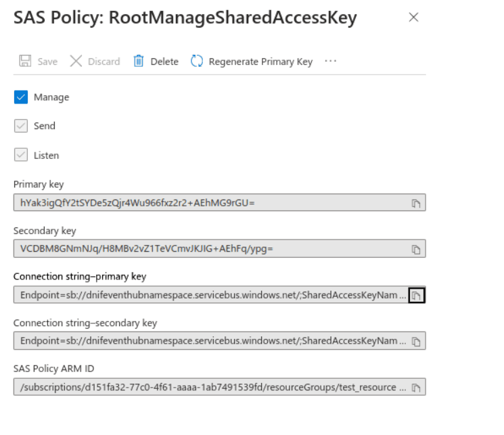
Task: Click 'Connection string–primary key' label
Action: coord(80,277)
